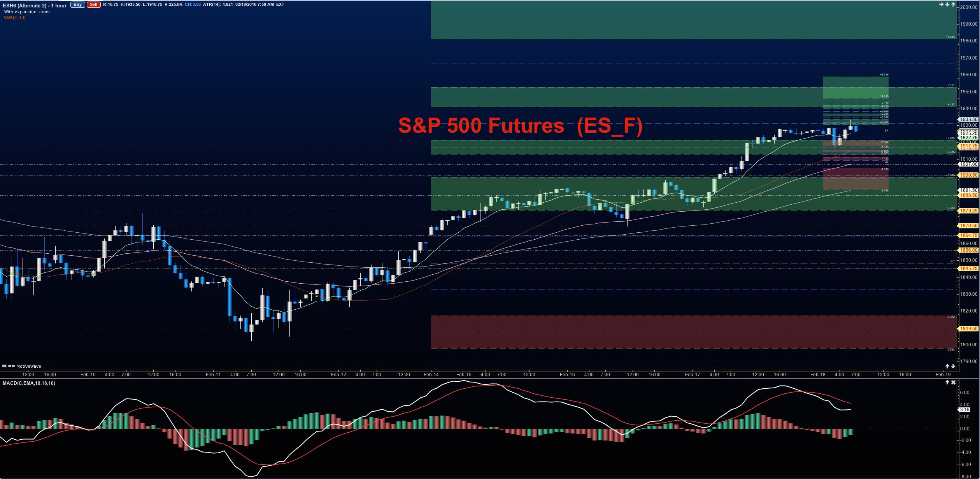Click the 1845.25 orange price label
Image resolution: width=980 pixels, height=479 pixels.
(968, 268)
